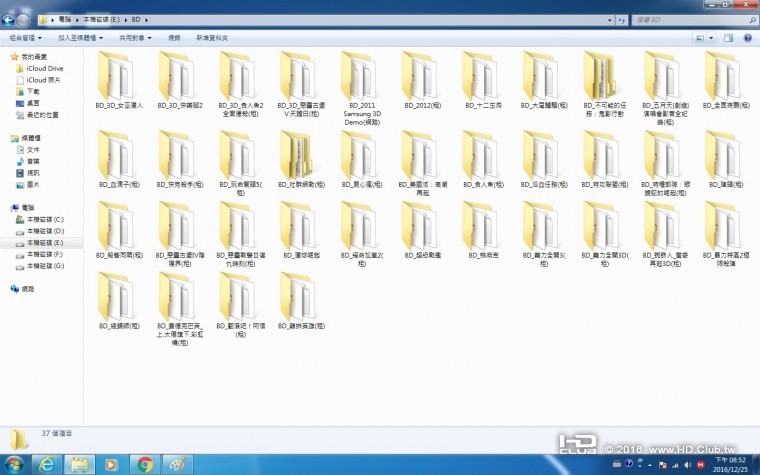This screenshot has height=475, width=760.
Task: Open the BD_3D_女巫獵人 folder
Action: point(119,80)
